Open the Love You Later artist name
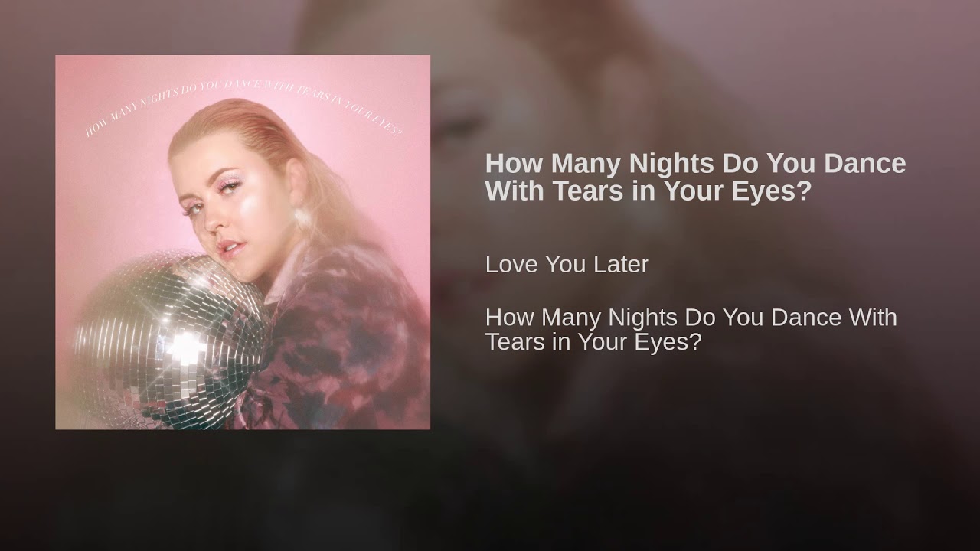The height and width of the screenshot is (551, 980). tap(567, 265)
